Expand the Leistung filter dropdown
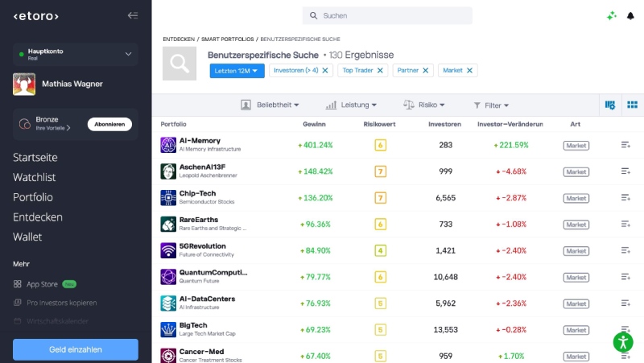Screen dimensions: 644x363 pos(351,105)
